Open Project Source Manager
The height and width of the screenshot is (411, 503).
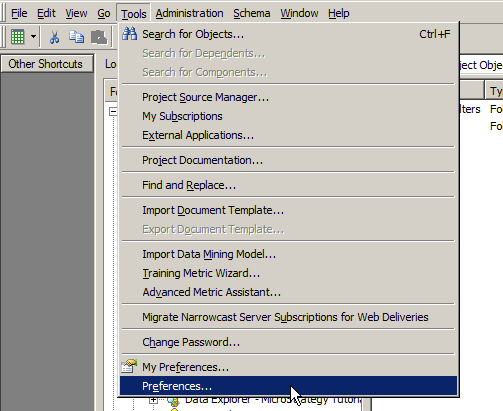[288, 97]
